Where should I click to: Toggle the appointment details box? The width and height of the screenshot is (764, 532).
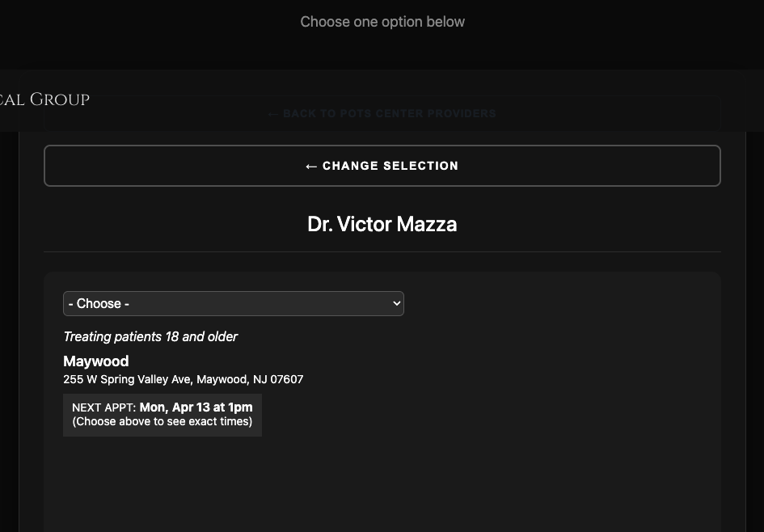[x=162, y=414]
